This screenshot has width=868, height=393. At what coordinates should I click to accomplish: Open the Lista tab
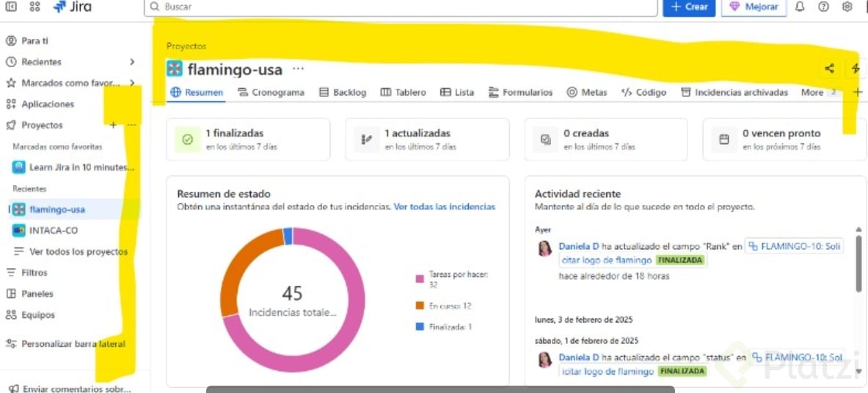tap(457, 93)
